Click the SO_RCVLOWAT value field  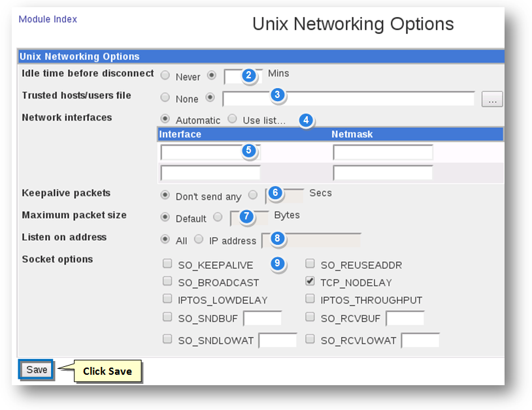tap(420, 340)
